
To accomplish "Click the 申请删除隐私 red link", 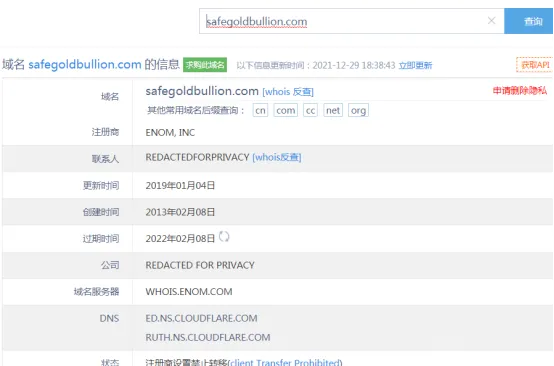I will [520, 91].
